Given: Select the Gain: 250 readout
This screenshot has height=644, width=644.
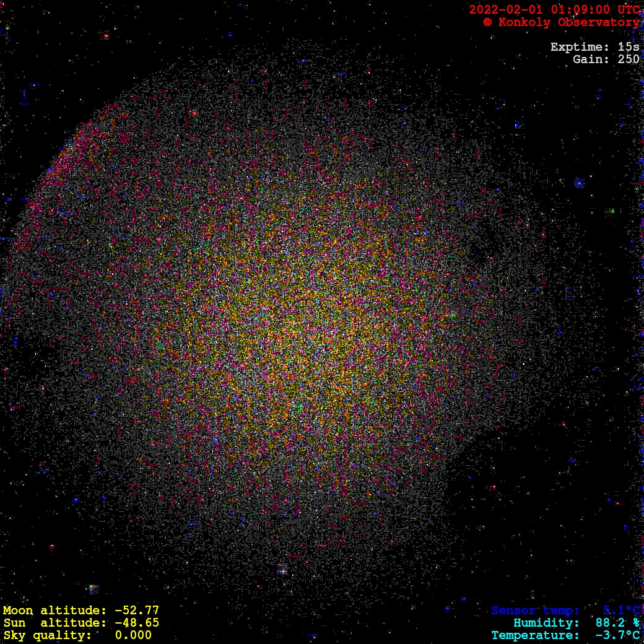Looking at the screenshot, I should click(606, 59).
